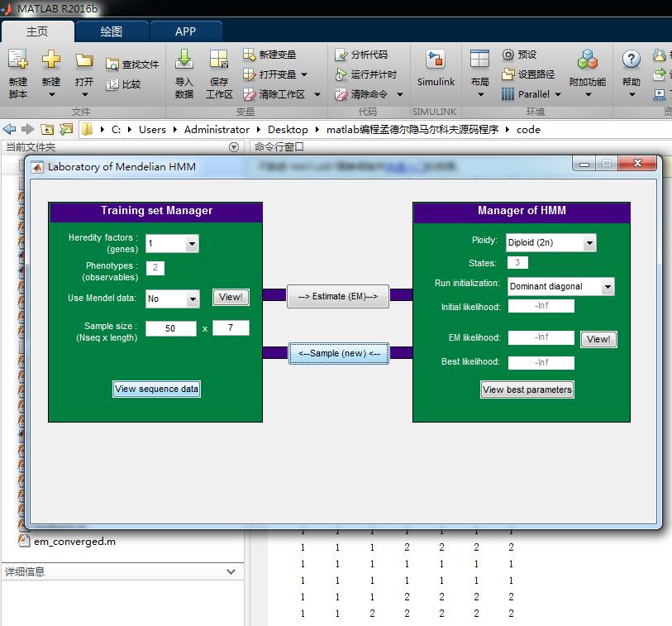Click Phenotypes value field (2)
The height and width of the screenshot is (626, 672).
[155, 268]
